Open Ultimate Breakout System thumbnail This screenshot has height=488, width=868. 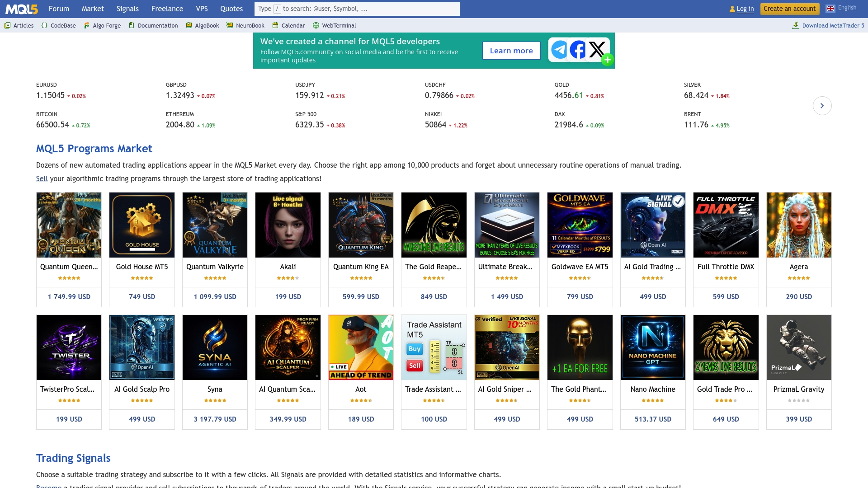[x=507, y=225]
